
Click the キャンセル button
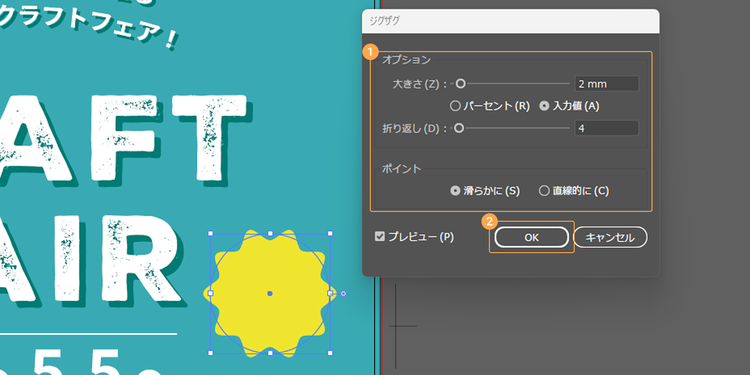(x=610, y=237)
